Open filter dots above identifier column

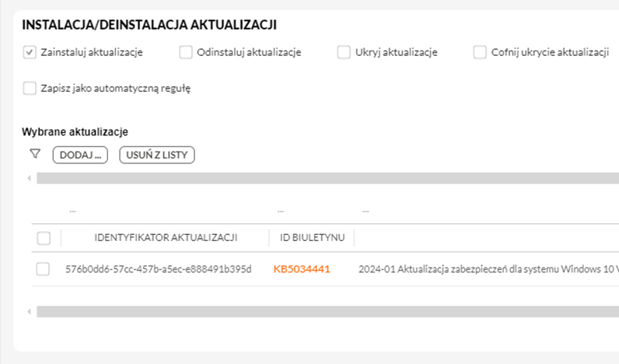click(72, 212)
